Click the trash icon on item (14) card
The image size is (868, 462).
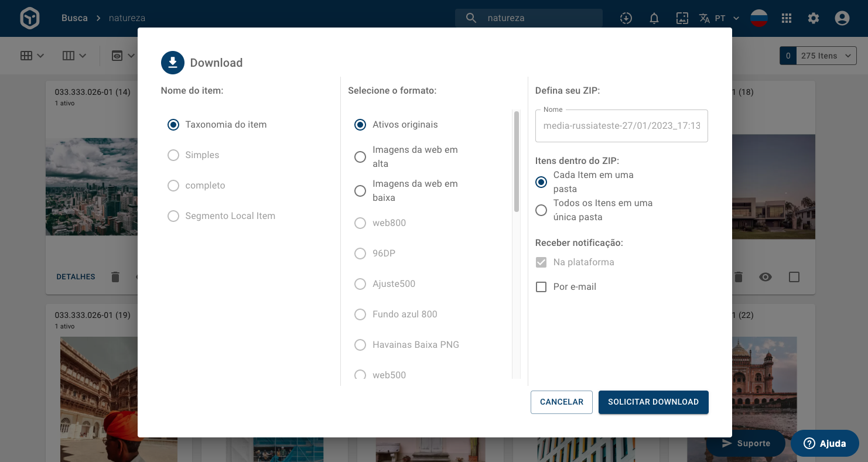point(115,277)
